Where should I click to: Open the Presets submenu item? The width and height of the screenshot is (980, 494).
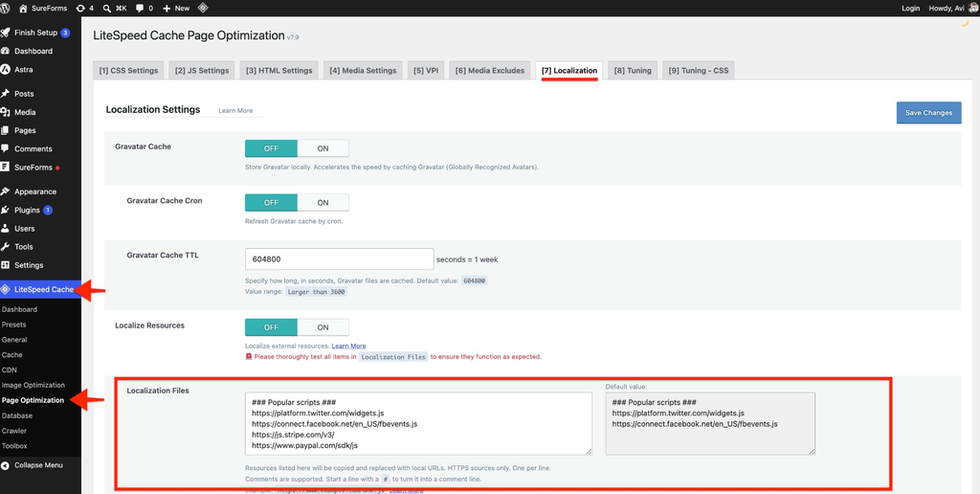(x=13, y=325)
